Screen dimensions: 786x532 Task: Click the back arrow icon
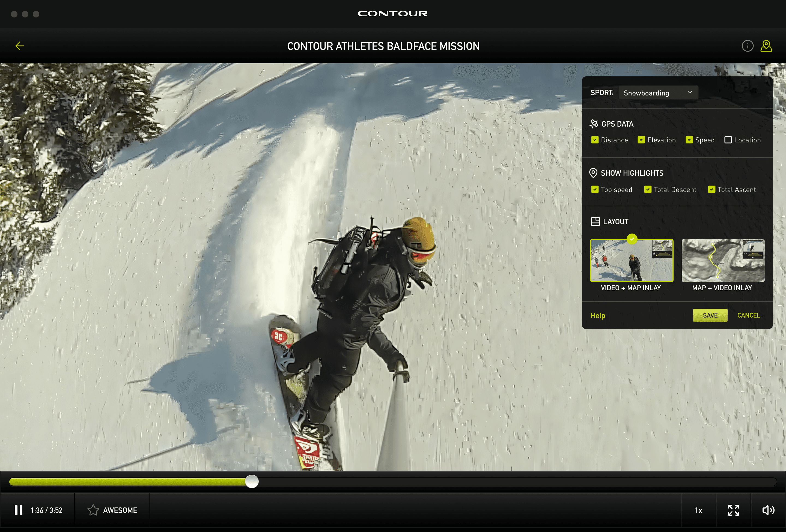pyautogui.click(x=20, y=46)
